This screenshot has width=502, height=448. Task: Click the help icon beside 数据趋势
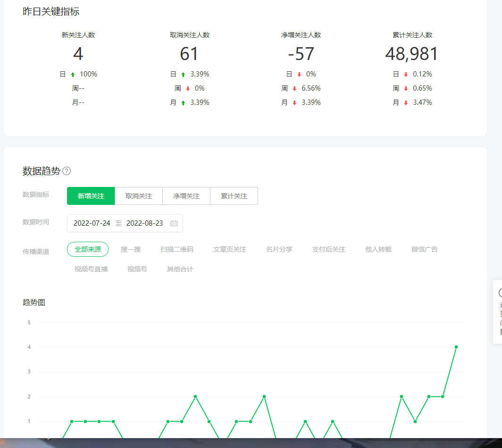pyautogui.click(x=67, y=171)
